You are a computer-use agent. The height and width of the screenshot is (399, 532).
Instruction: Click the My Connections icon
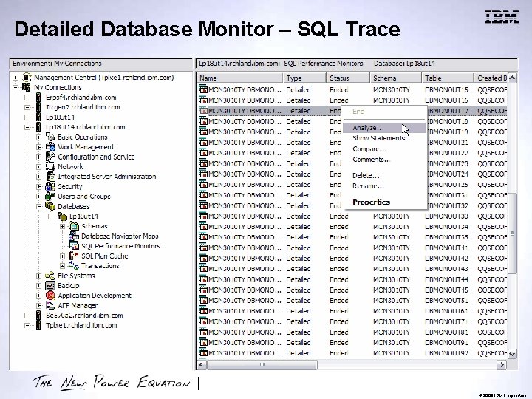pyautogui.click(x=27, y=87)
